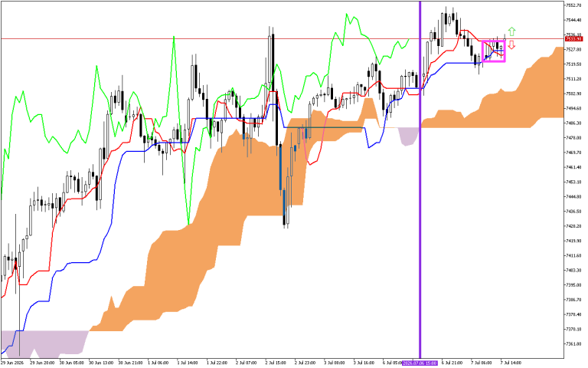Click the 29 Jun 2026 time label
588x368 pixels.
pyautogui.click(x=12, y=363)
